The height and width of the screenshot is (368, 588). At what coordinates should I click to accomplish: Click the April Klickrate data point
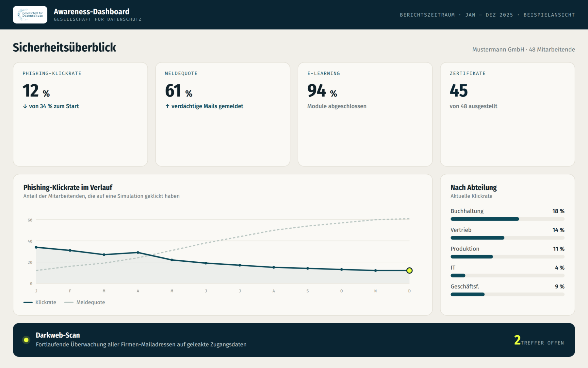(x=138, y=253)
